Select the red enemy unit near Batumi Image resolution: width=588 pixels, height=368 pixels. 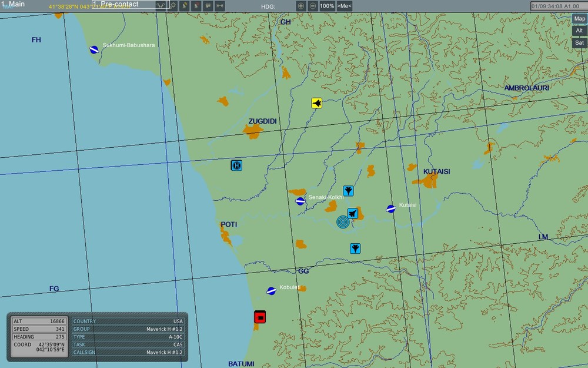coord(260,317)
